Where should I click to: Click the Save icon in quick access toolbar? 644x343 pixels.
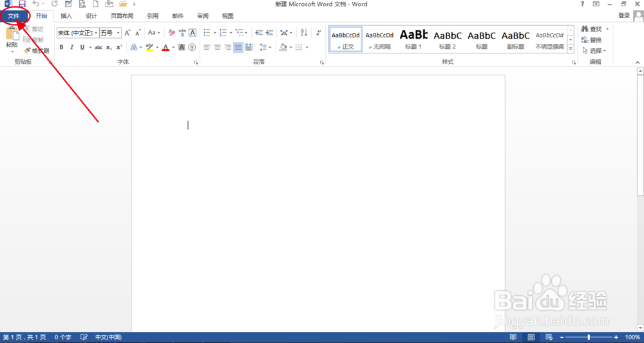[x=22, y=4]
